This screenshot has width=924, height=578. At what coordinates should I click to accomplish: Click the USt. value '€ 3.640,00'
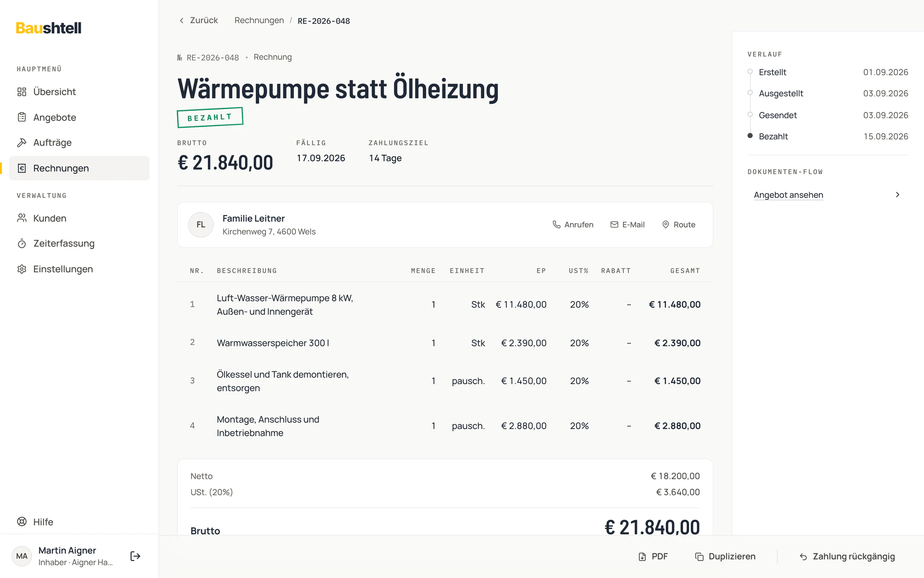click(678, 492)
